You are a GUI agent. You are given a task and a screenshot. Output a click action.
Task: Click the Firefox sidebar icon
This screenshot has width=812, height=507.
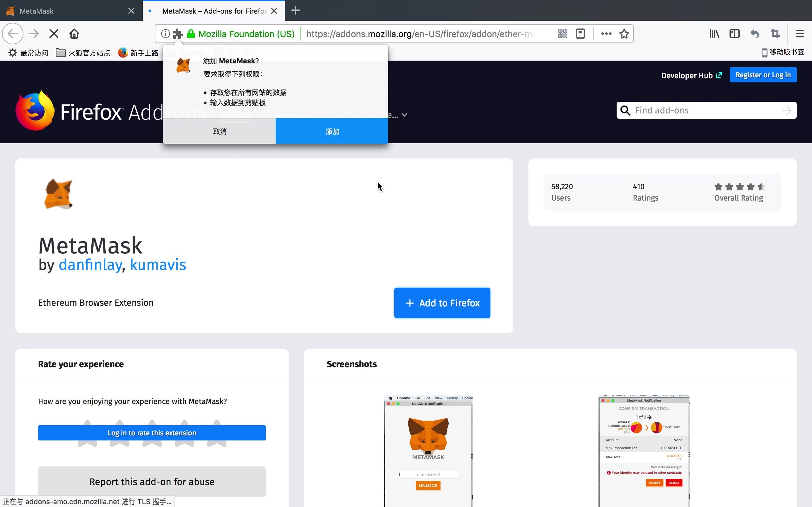[x=734, y=33]
